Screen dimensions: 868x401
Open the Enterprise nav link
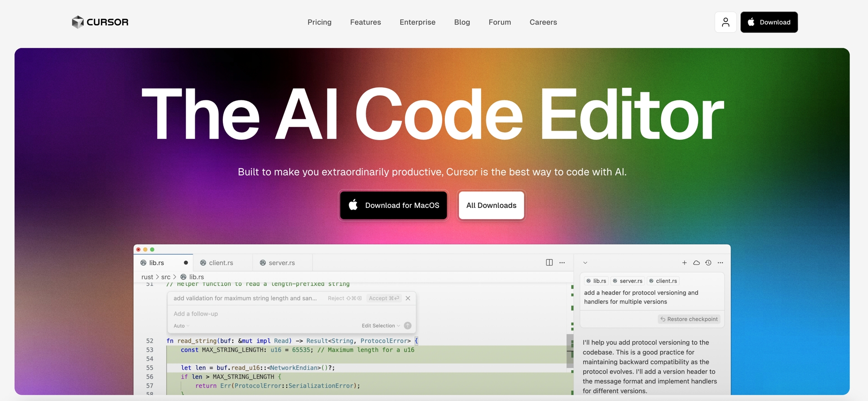tap(417, 22)
